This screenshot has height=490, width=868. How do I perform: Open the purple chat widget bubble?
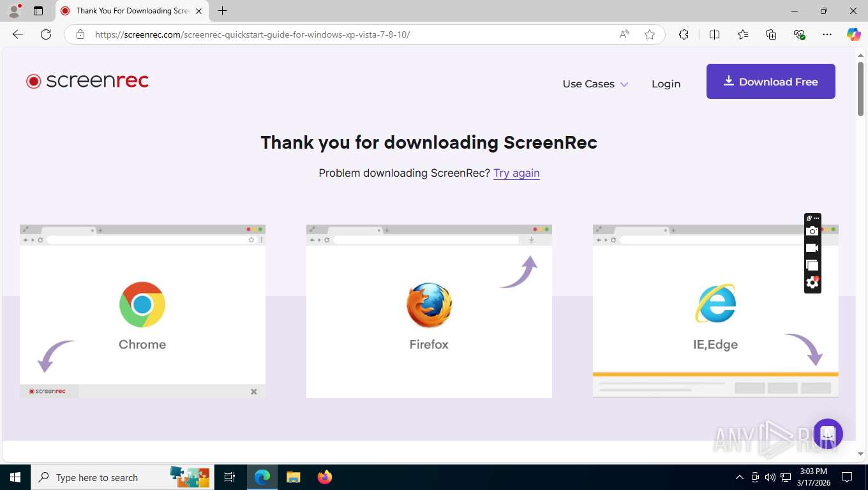click(828, 434)
